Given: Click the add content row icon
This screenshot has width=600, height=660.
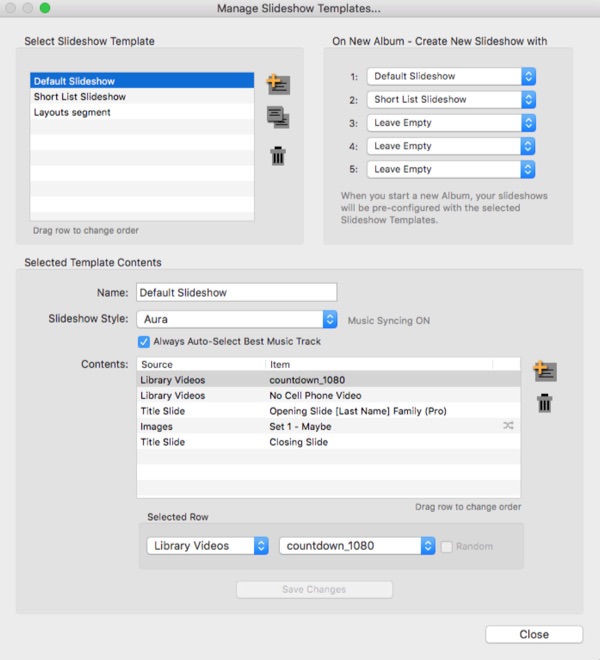Looking at the screenshot, I should click(545, 371).
